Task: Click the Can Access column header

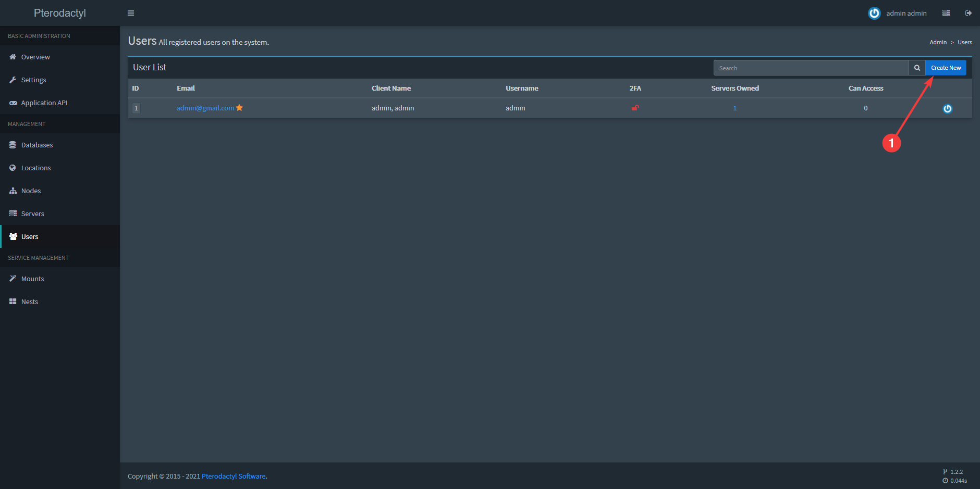Action: (866, 88)
